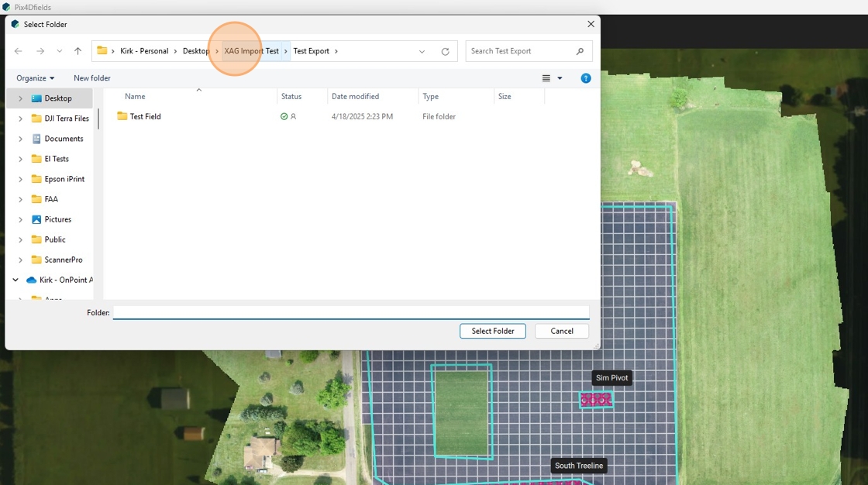
Task: Open recent locations dropdown arrow
Action: [x=59, y=51]
